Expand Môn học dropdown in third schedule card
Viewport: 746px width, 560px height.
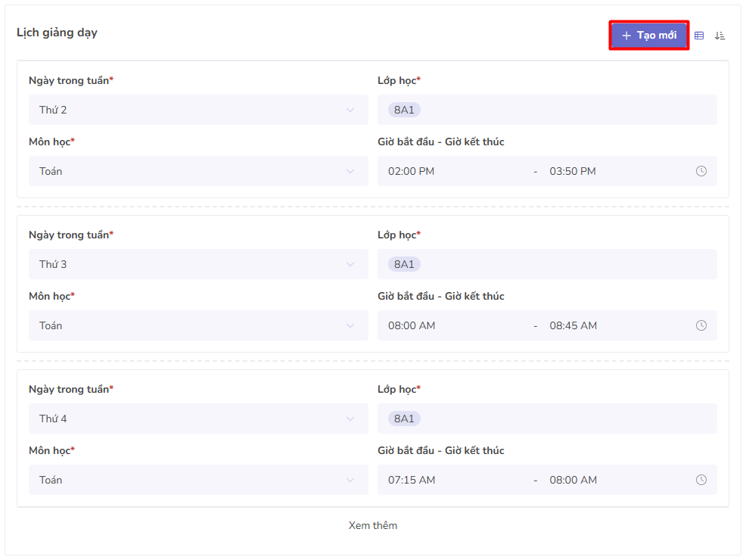(x=198, y=480)
